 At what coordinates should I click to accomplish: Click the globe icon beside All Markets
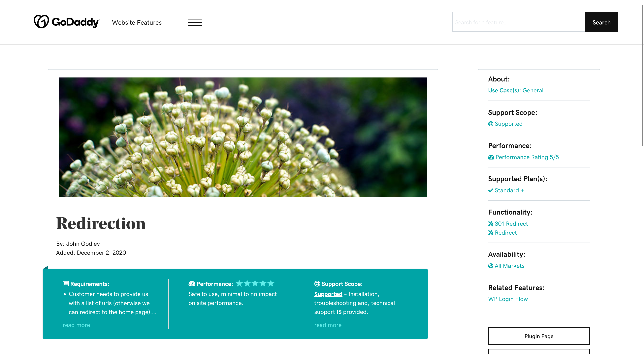(491, 266)
